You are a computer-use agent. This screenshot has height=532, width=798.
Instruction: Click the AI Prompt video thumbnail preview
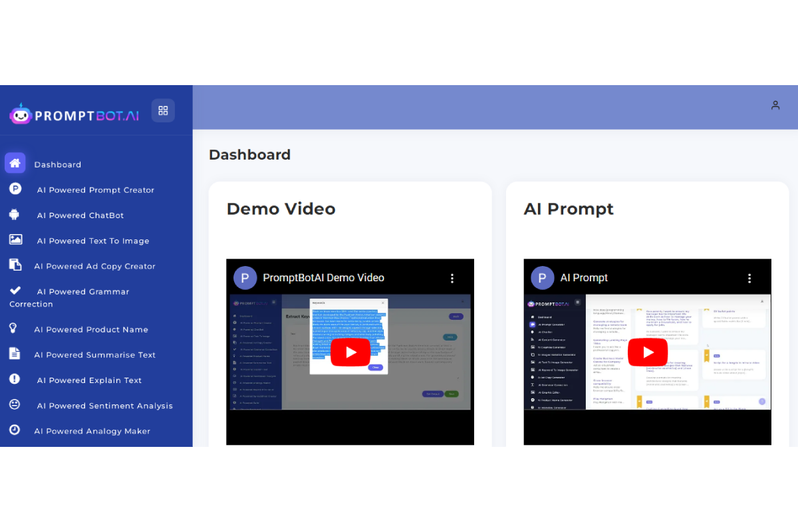648,352
